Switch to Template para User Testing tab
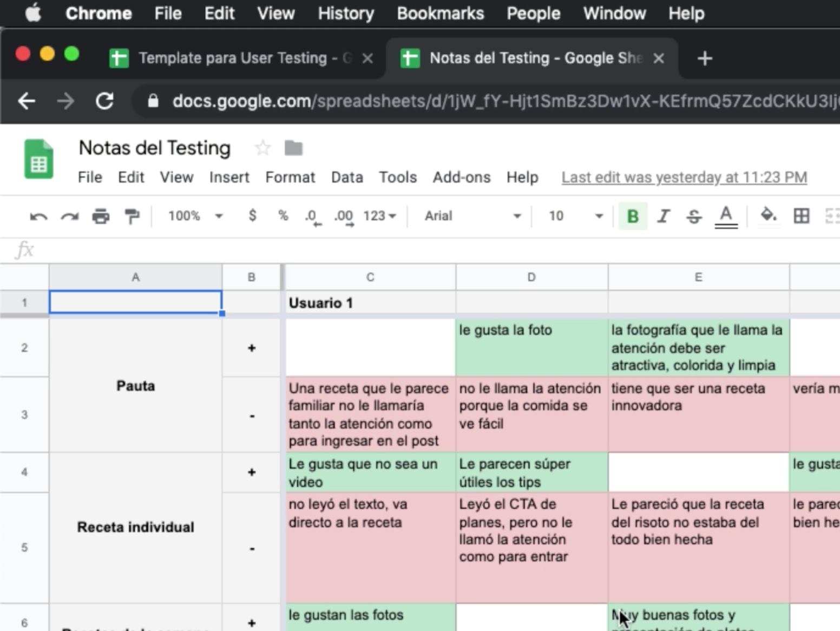 (237, 58)
